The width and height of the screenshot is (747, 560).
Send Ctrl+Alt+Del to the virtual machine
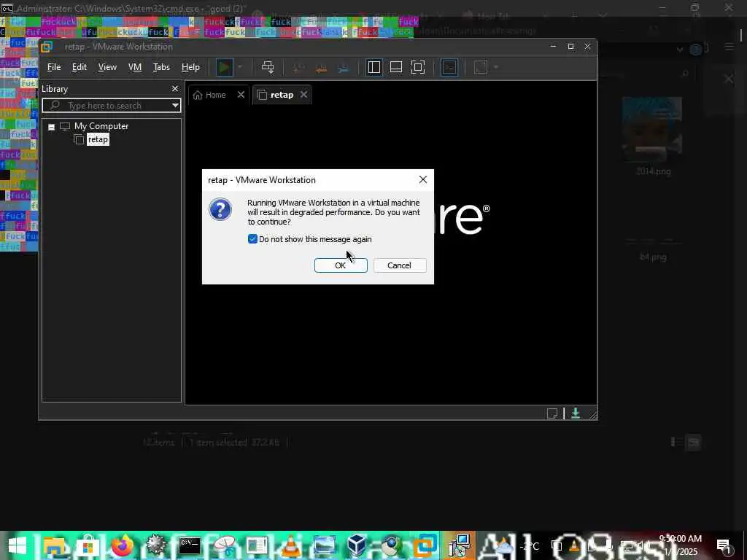[268, 67]
